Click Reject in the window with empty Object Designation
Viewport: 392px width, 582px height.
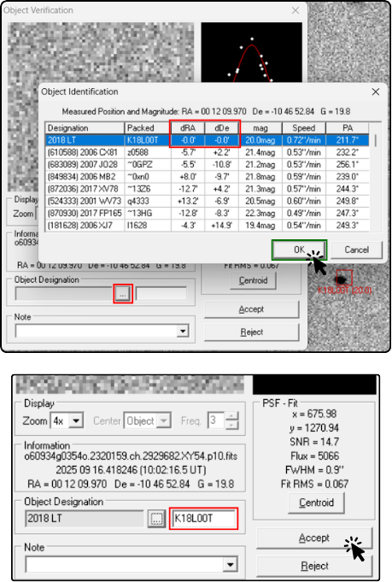251,332
